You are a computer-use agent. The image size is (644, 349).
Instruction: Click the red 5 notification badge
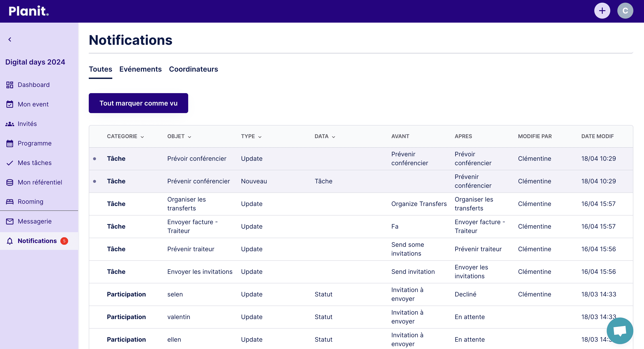[64, 241]
